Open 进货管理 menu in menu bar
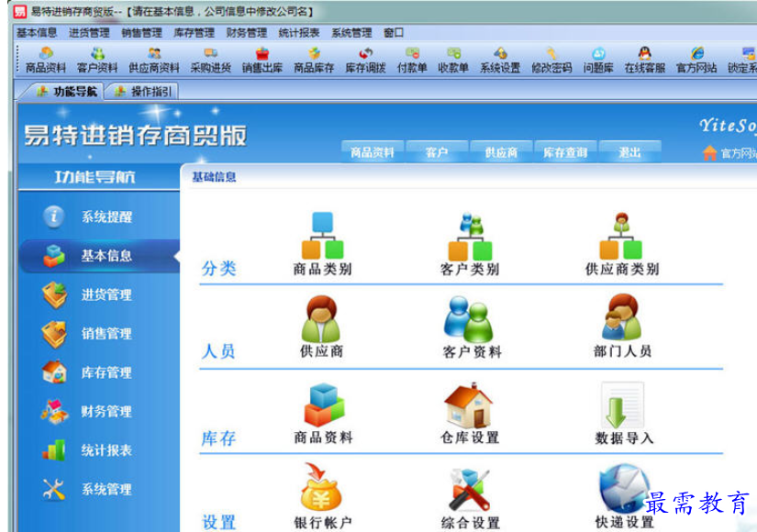This screenshot has height=532, width=757. click(x=89, y=33)
